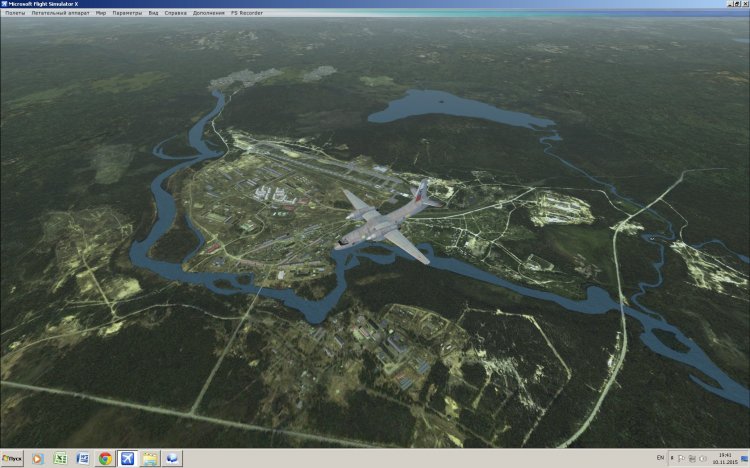Image resolution: width=750 pixels, height=468 pixels.
Task: Click the network tray icon
Action: point(692,458)
